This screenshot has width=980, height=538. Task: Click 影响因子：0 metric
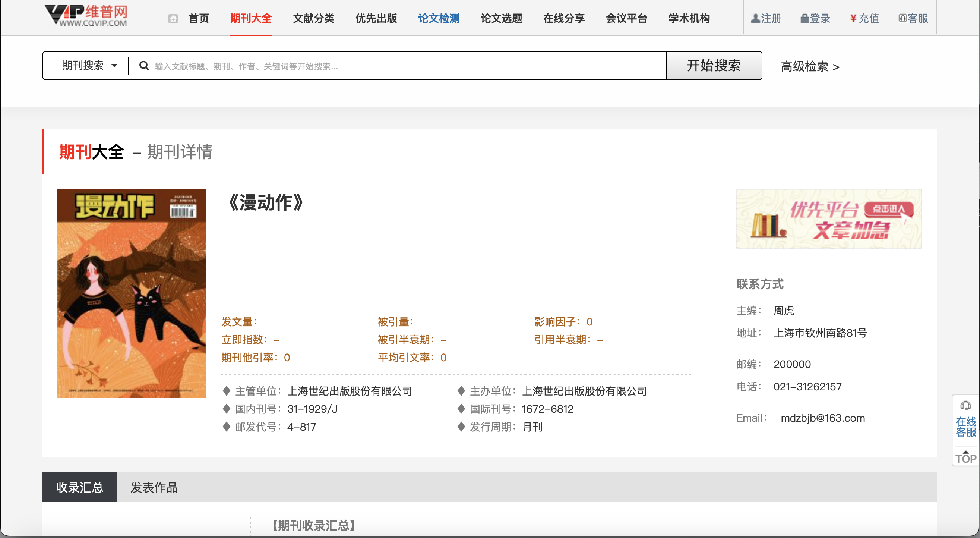[563, 322]
